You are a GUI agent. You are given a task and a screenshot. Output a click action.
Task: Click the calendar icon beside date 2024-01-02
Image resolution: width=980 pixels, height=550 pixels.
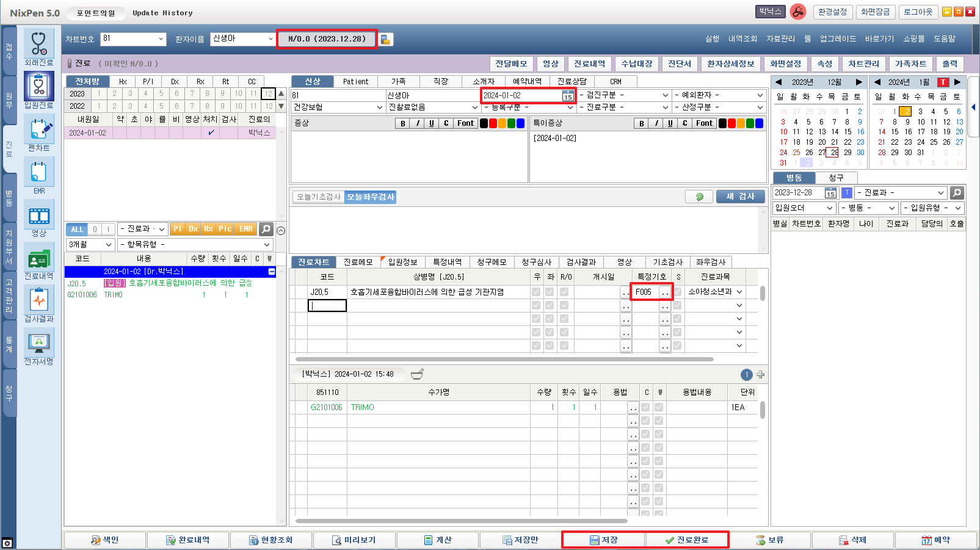(568, 96)
